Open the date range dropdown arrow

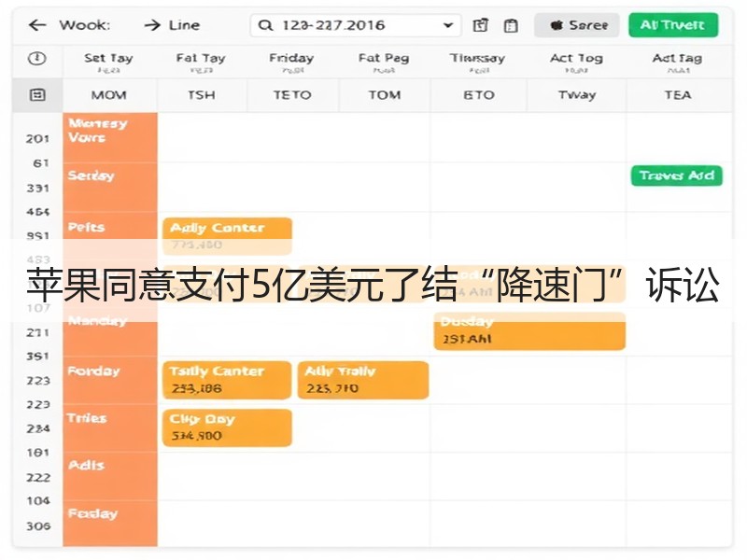448,25
